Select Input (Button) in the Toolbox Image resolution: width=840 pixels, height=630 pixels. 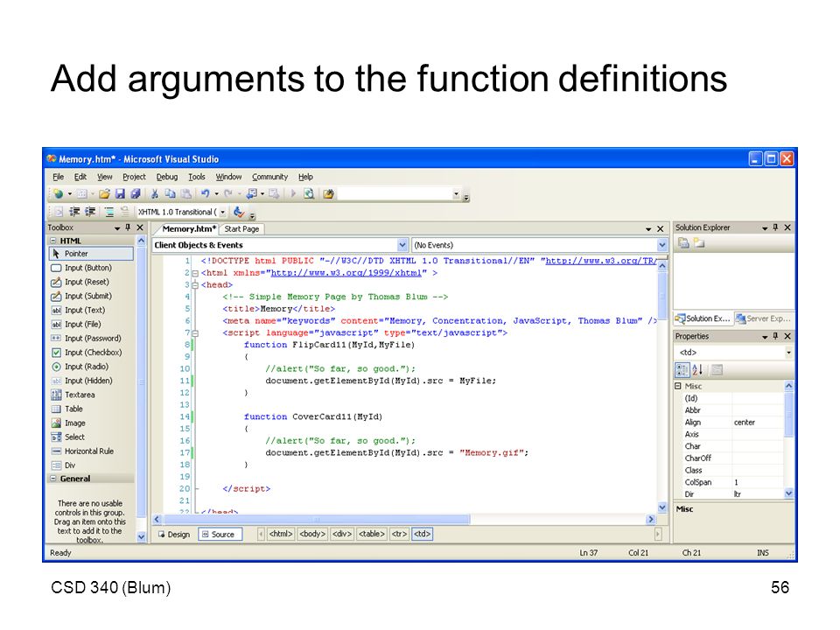click(91, 268)
